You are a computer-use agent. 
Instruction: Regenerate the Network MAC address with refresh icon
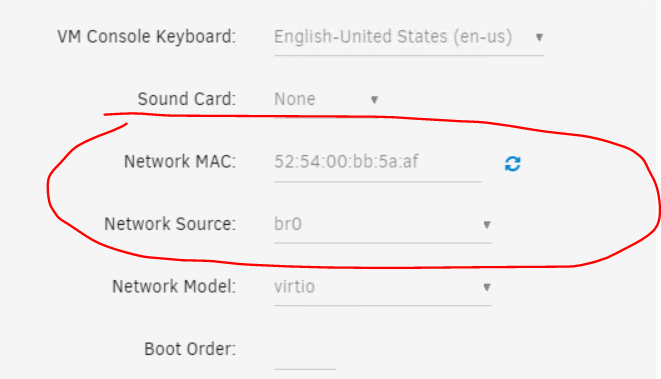513,164
